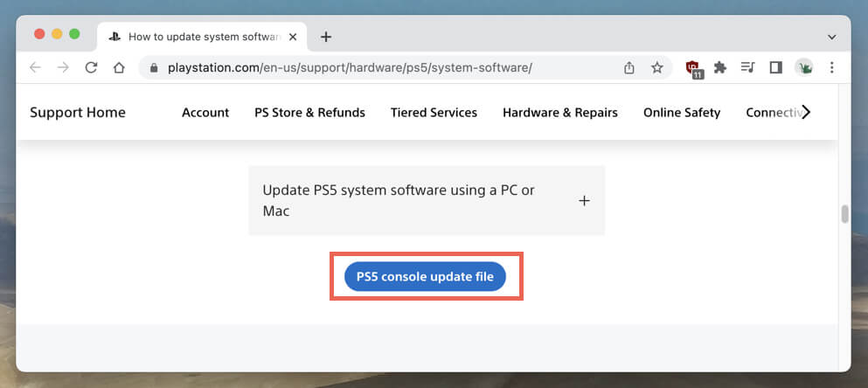Open the Extensions puzzle menu
The width and height of the screenshot is (868, 388).
tap(720, 67)
